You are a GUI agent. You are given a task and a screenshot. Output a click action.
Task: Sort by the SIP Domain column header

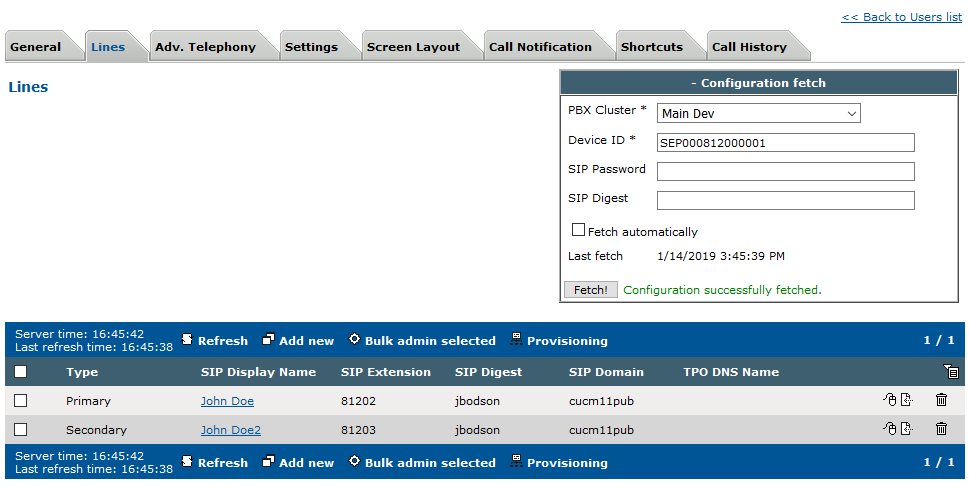(606, 372)
